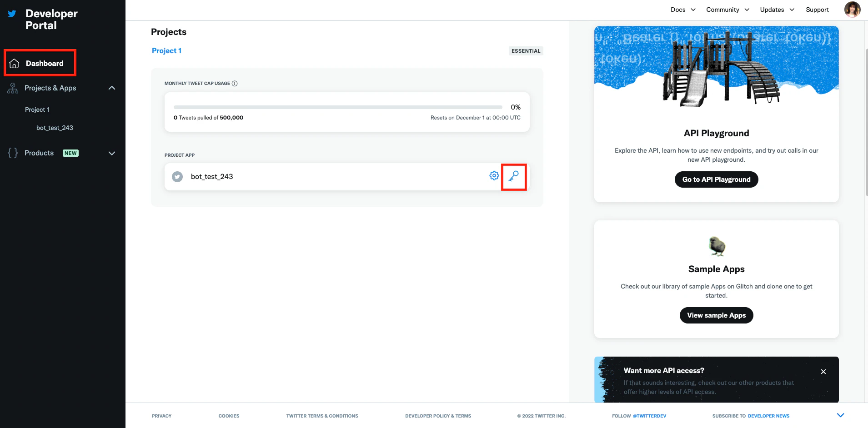Click the bot_test_243 app name
Image resolution: width=868 pixels, height=428 pixels.
coord(212,177)
